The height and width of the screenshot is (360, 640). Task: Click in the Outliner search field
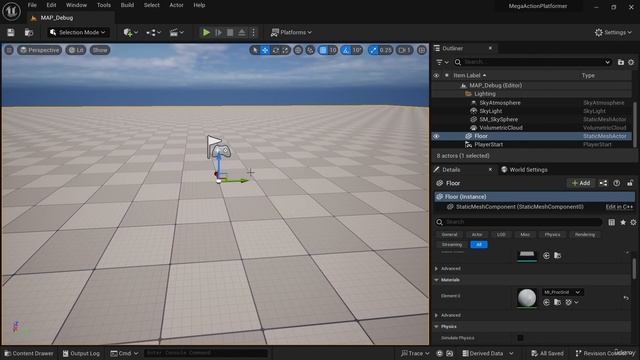coord(533,62)
